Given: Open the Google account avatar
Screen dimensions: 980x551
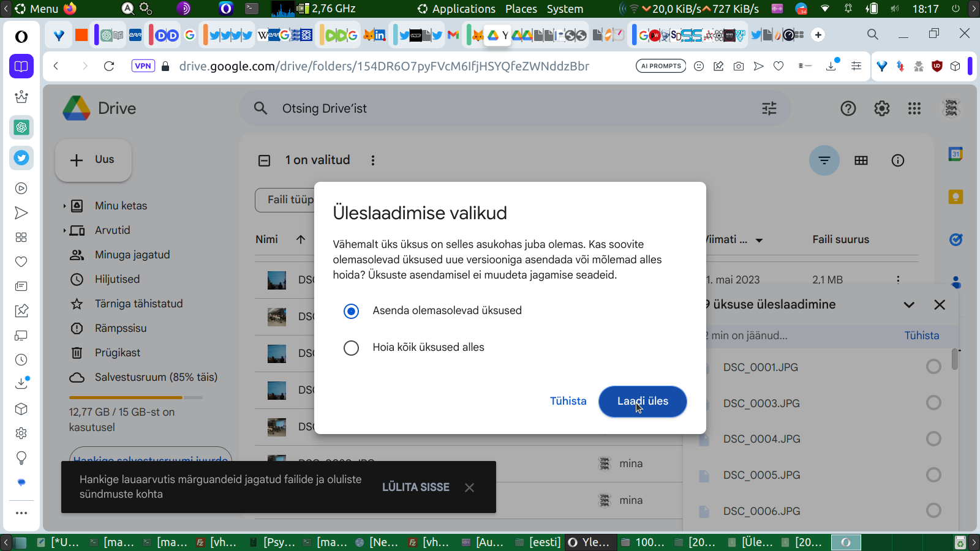Looking at the screenshot, I should click(951, 108).
